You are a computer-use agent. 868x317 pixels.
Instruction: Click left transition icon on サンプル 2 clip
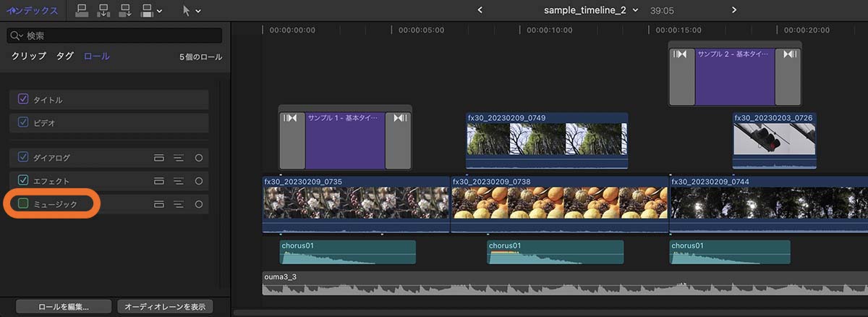pos(681,54)
